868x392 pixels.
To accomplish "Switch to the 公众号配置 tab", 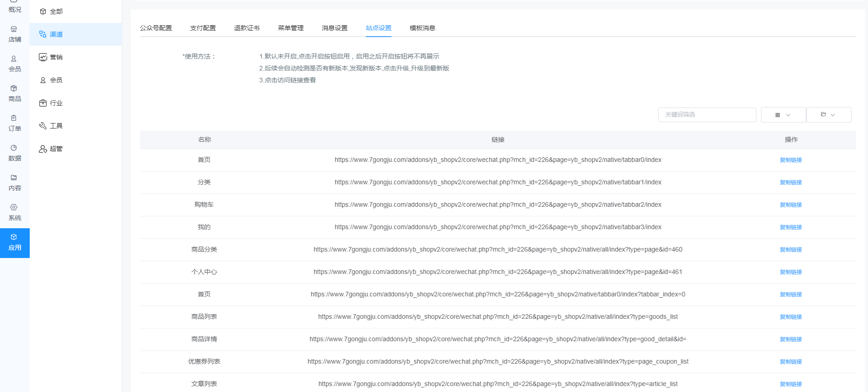I will tap(156, 28).
